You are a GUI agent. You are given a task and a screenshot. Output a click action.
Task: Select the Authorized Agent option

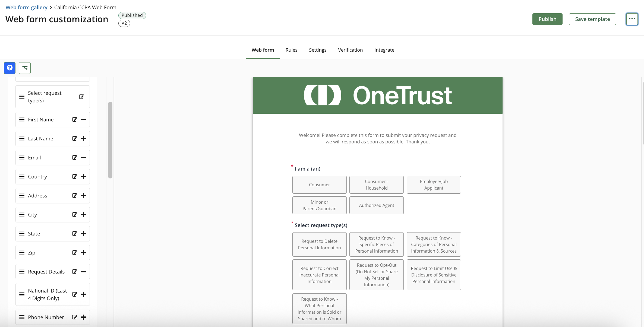tap(377, 205)
